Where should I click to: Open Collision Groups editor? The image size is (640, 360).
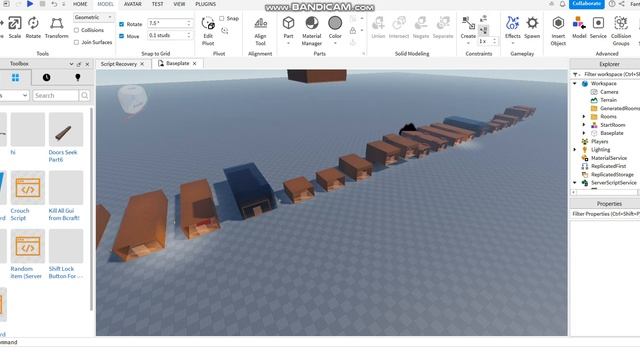[621, 31]
